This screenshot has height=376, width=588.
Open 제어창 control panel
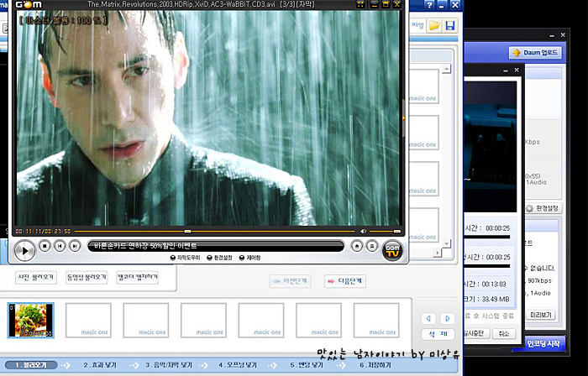(x=249, y=258)
